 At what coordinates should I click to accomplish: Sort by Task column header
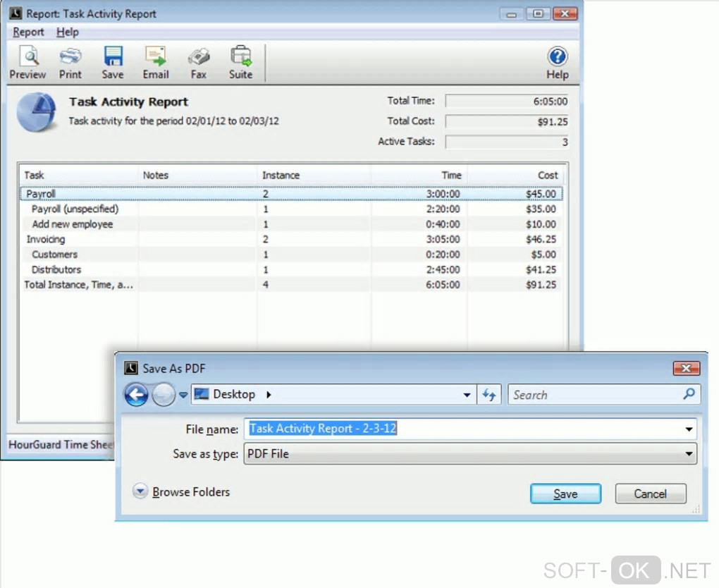tap(79, 176)
